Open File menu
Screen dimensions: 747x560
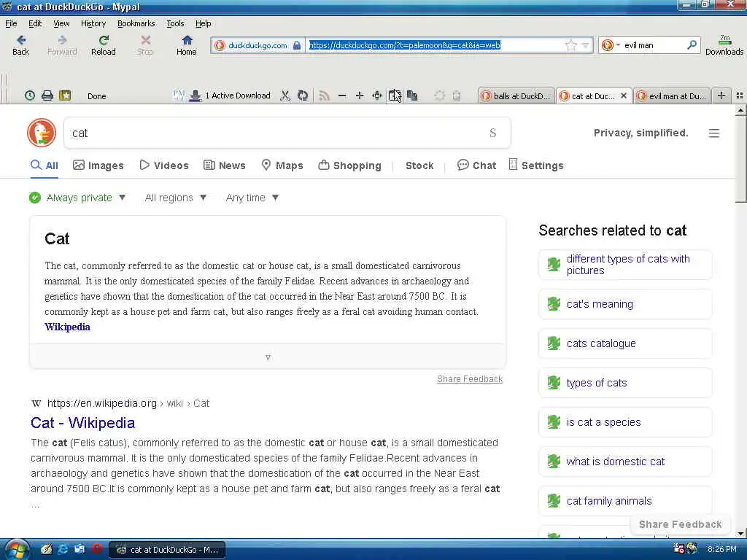click(x=11, y=23)
